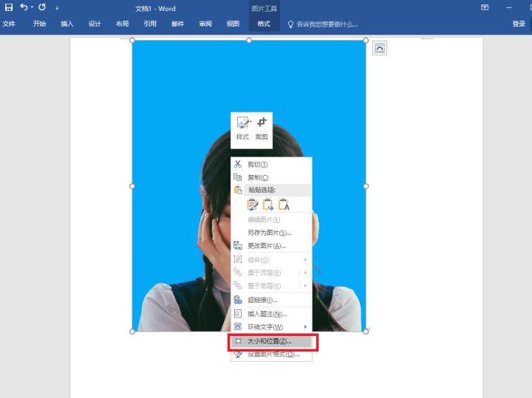Choose 更改图片(A)... from the menu
Screen dimensions: 532x398
[271, 246]
